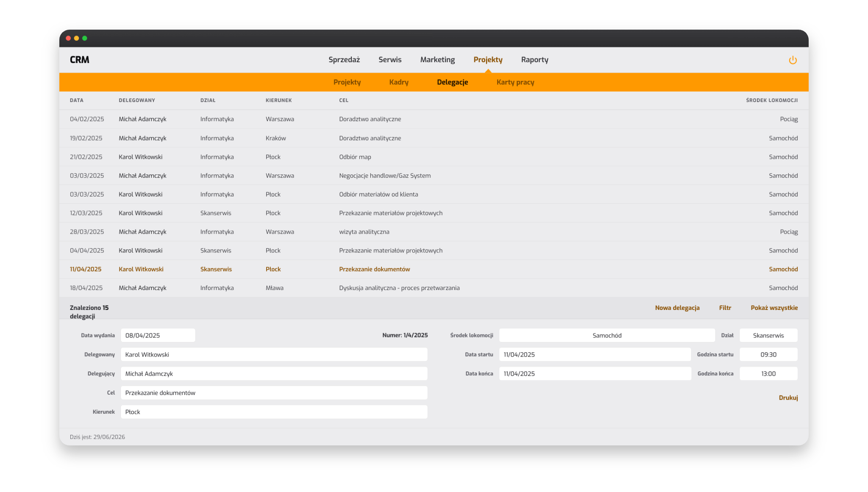Click the Delegujący field Michał Adamczyk
The width and height of the screenshot is (868, 492).
click(274, 373)
